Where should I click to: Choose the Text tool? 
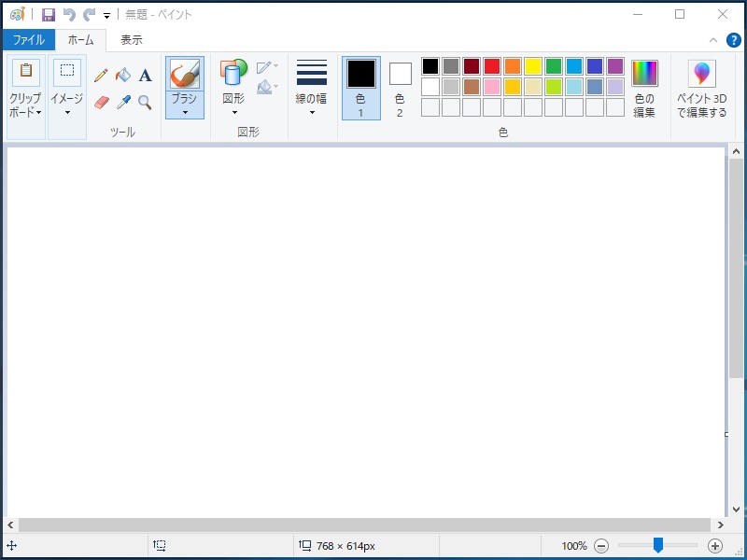pos(144,76)
